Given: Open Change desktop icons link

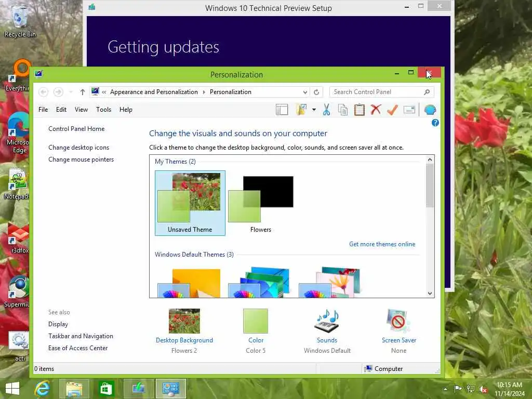Looking at the screenshot, I should tap(79, 148).
